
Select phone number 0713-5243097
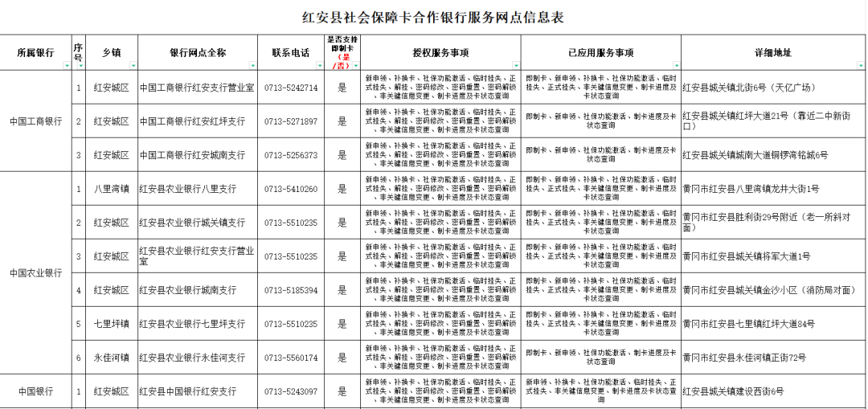pos(291,391)
